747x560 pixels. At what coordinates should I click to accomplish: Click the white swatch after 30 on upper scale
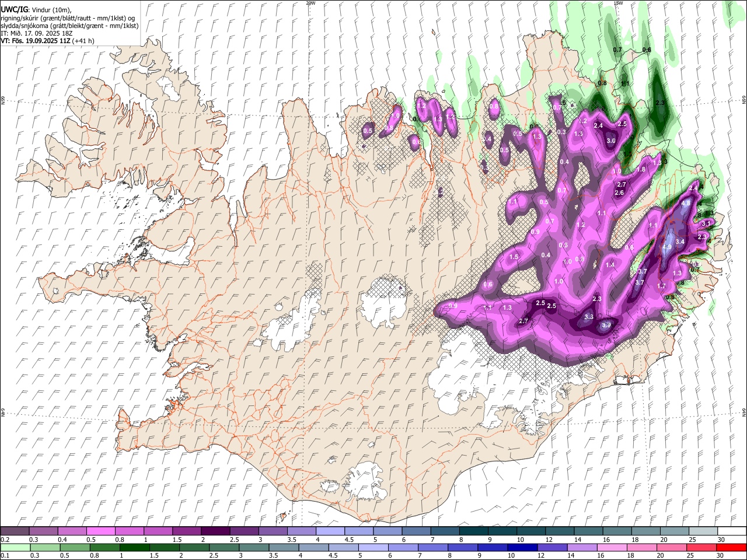(731, 531)
